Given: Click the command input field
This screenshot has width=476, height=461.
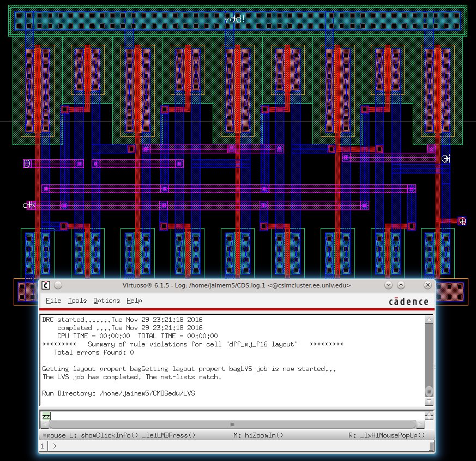Looking at the screenshot, I should click(234, 416).
